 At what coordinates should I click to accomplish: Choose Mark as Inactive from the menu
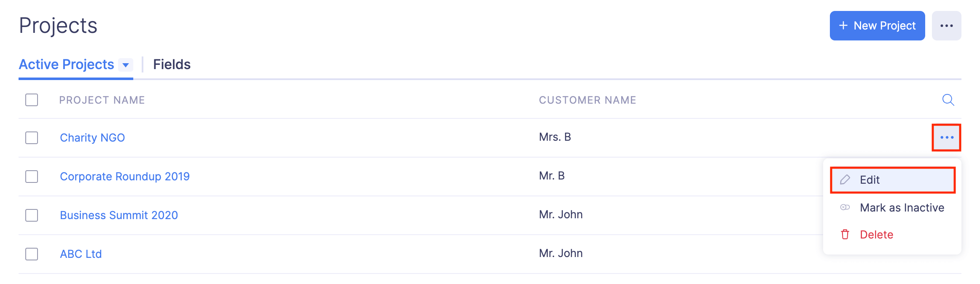[x=902, y=208]
